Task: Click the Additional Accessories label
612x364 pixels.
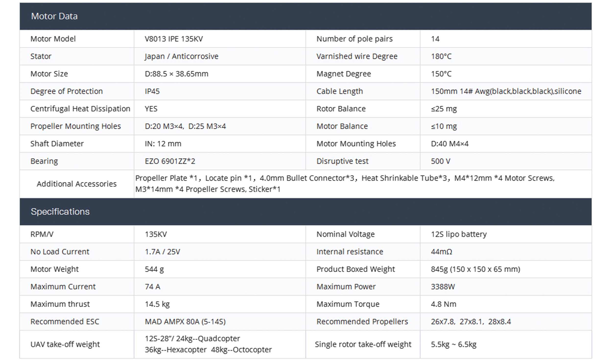Action: pos(77,184)
